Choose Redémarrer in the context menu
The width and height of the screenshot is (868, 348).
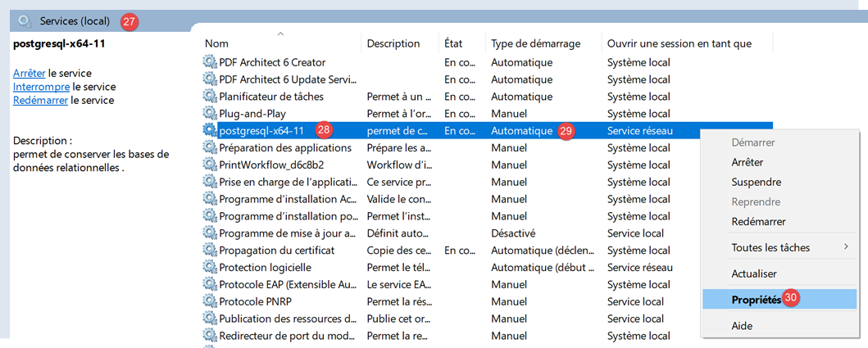pyautogui.click(x=758, y=222)
